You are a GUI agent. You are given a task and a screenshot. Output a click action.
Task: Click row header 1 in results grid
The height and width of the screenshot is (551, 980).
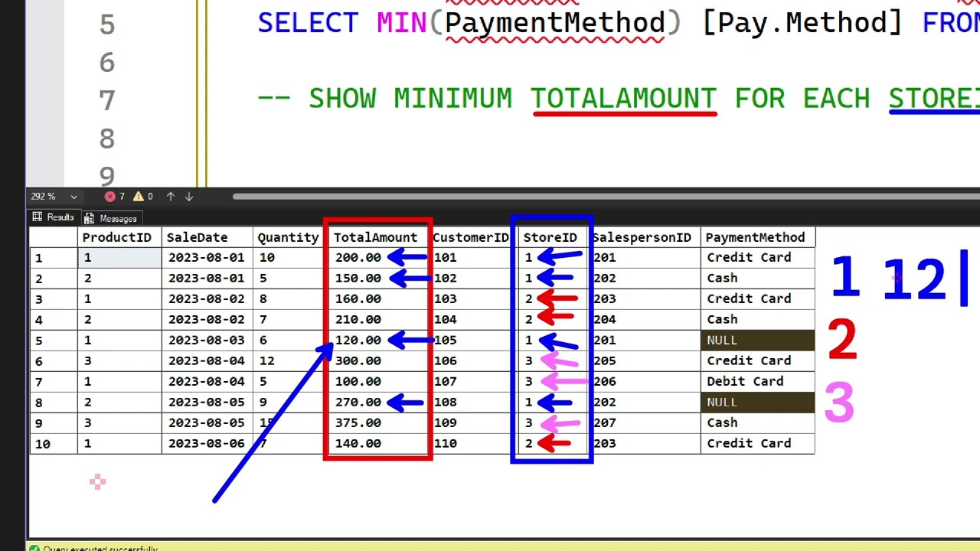click(54, 258)
